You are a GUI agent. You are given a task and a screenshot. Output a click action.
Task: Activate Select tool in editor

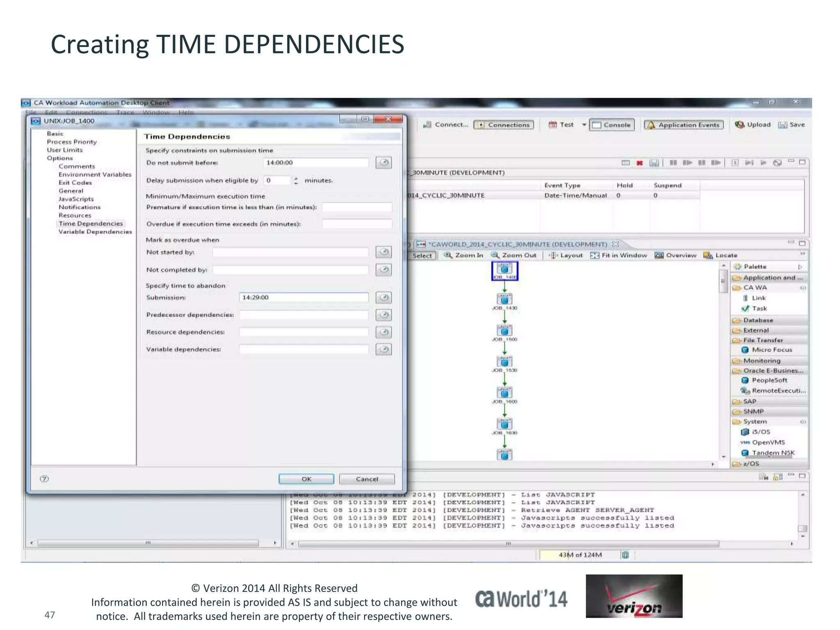[x=422, y=256]
